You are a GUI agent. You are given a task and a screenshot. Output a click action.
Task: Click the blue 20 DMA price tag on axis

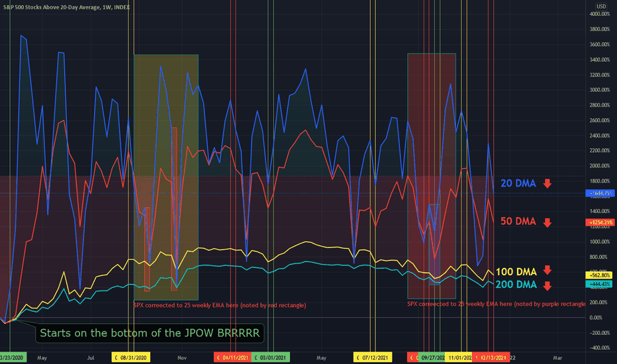click(x=600, y=193)
